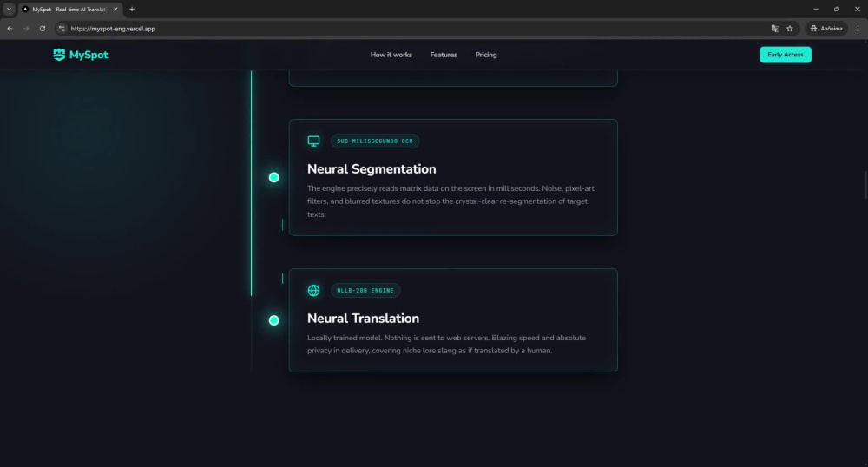Click the SUB-MILISSEGUNDO OCR badge

(375, 141)
